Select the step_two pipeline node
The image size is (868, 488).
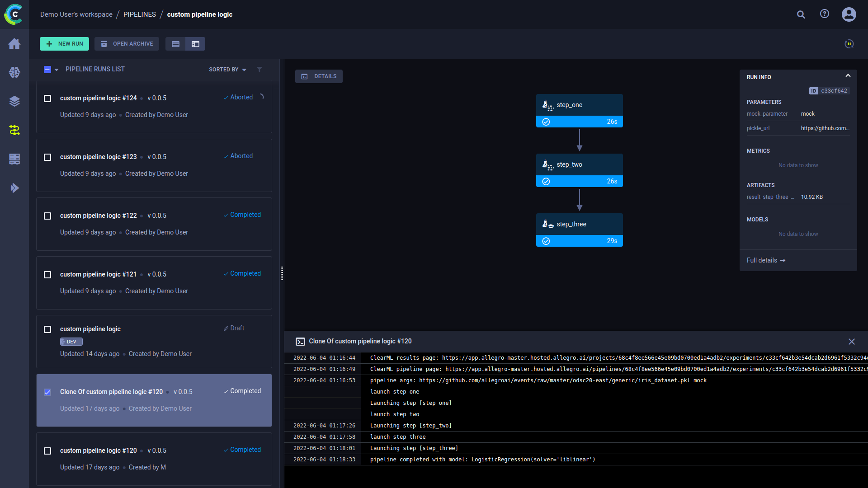579,170
